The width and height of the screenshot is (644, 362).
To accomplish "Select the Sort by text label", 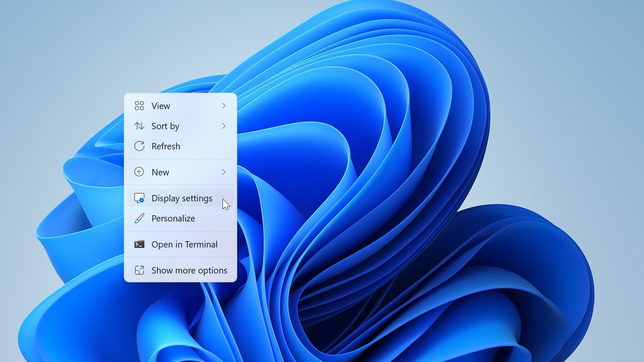I will 165,126.
